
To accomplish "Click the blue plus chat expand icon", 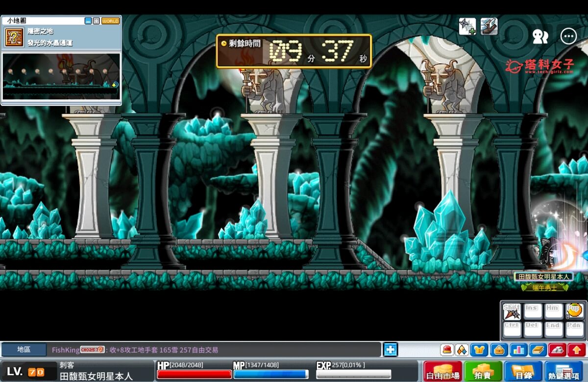I will (390, 350).
